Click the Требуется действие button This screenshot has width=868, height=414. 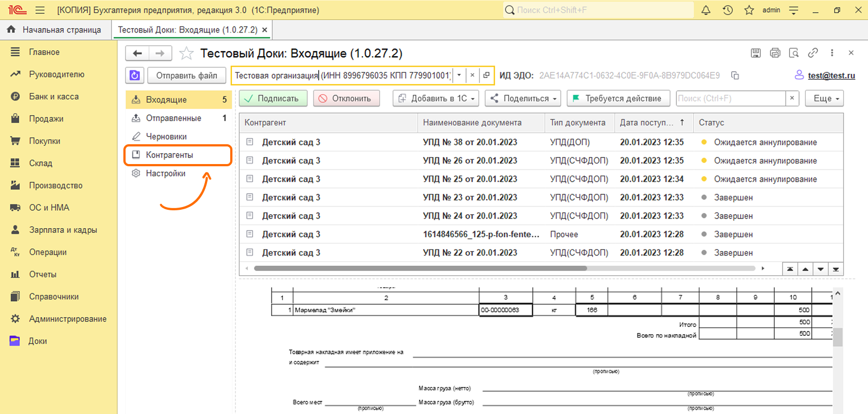619,98
